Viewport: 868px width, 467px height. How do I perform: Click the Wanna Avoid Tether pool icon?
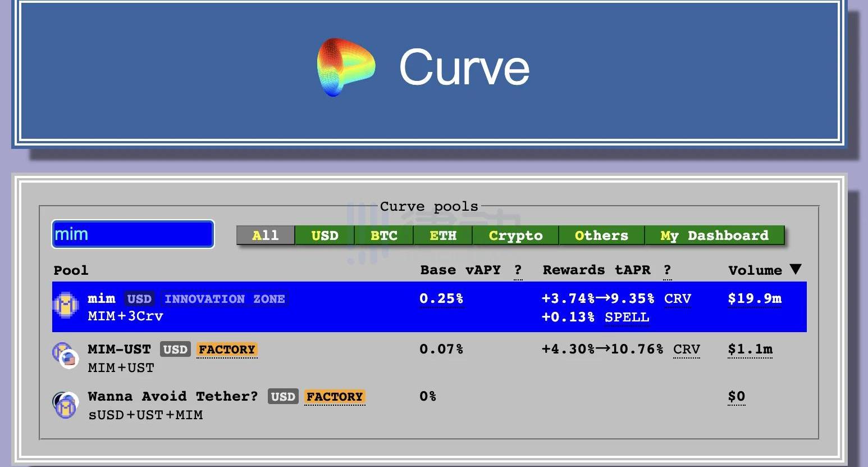point(65,405)
